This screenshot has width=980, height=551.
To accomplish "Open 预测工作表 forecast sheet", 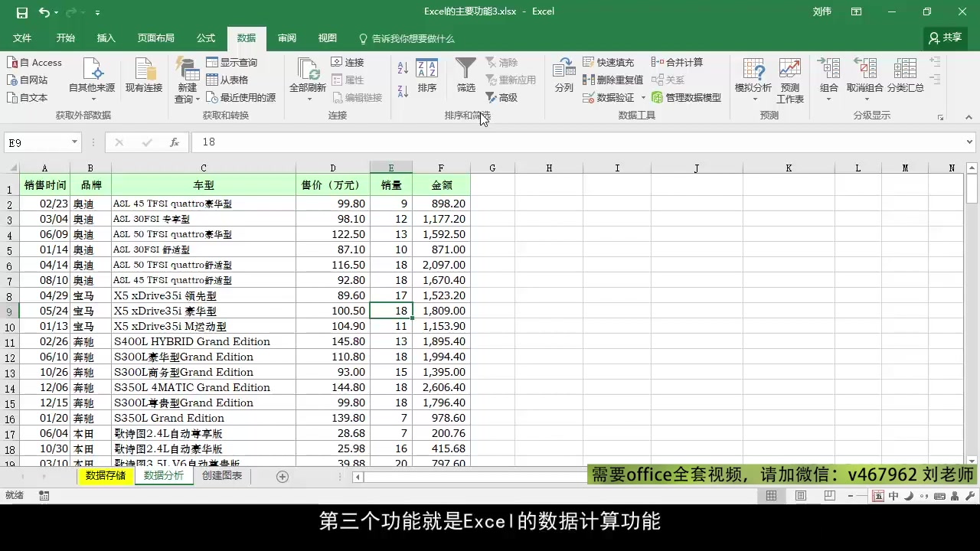I will [x=790, y=80].
